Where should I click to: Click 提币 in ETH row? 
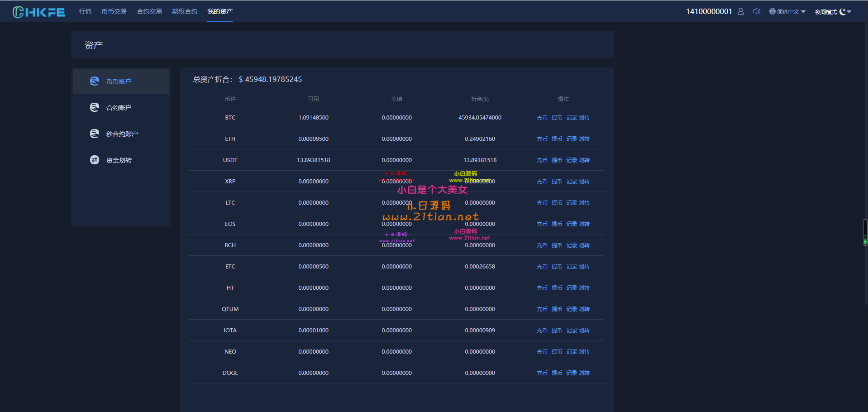[x=557, y=139]
